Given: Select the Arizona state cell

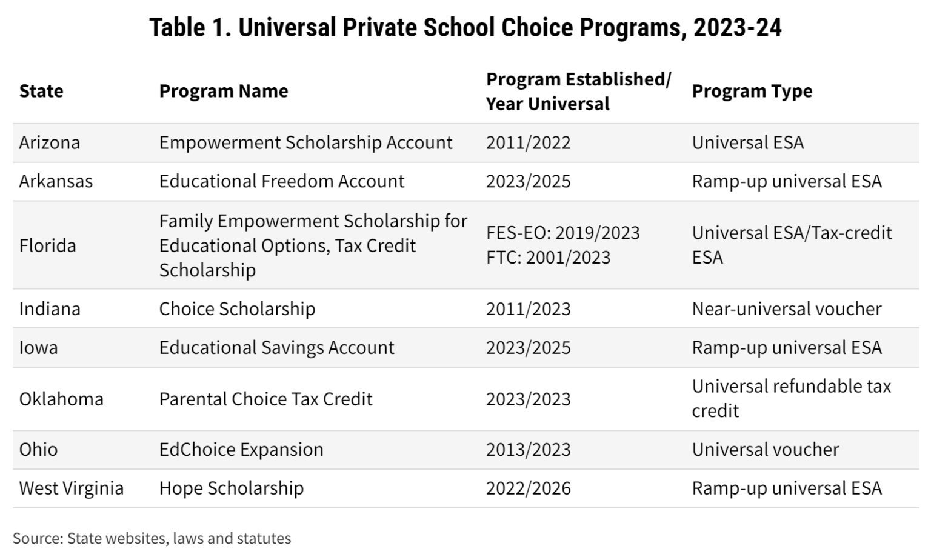Looking at the screenshot, I should (50, 142).
